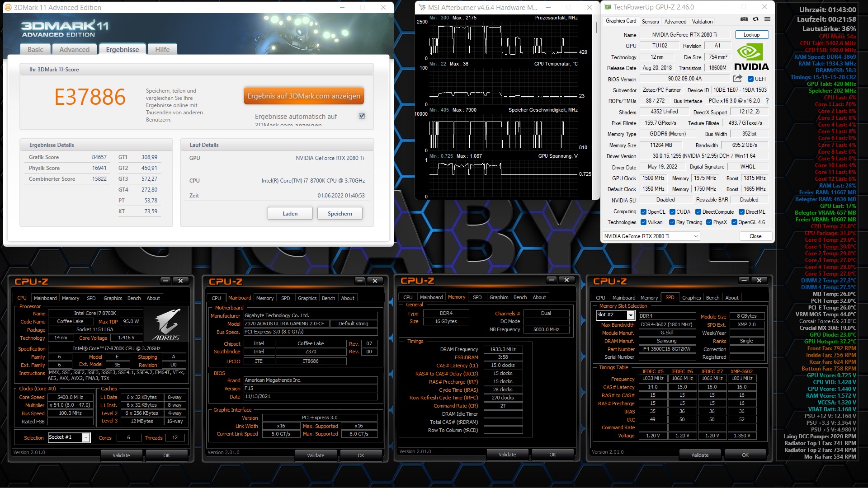The image size is (868, 488).
Task: Click the Core Speed field 5400.0 MHz
Action: [70, 397]
